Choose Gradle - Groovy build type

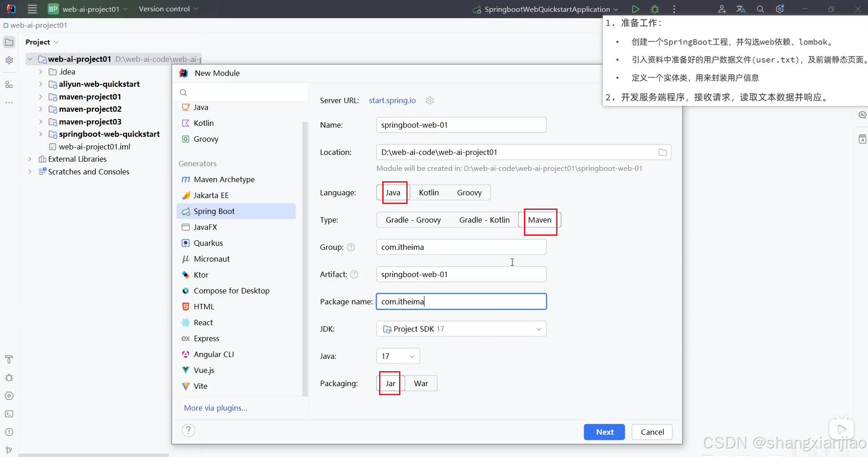pos(413,220)
